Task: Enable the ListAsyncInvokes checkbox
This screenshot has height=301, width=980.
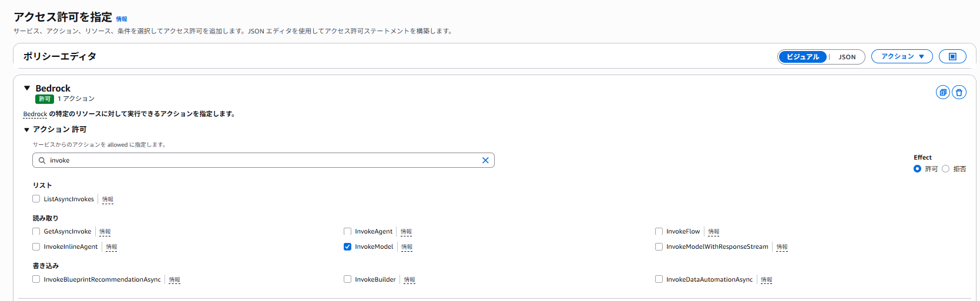Action: 36,199
